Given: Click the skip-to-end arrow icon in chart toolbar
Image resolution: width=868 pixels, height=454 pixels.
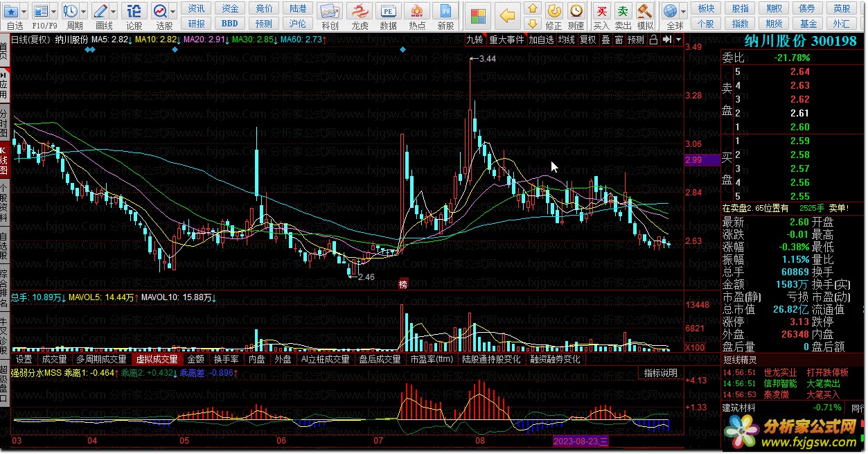Looking at the screenshot, I should (x=666, y=40).
